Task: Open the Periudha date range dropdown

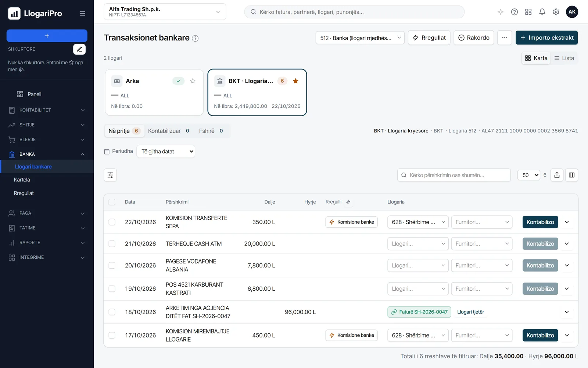Action: click(166, 152)
